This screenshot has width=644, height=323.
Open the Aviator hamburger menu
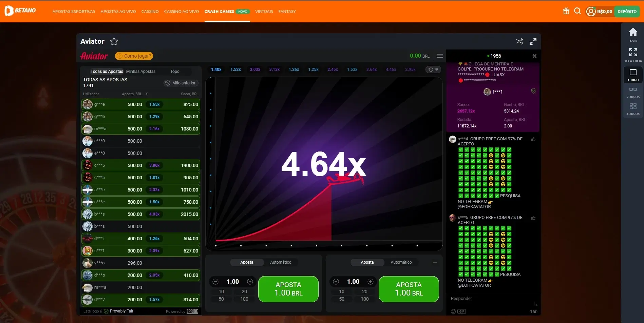pos(440,56)
